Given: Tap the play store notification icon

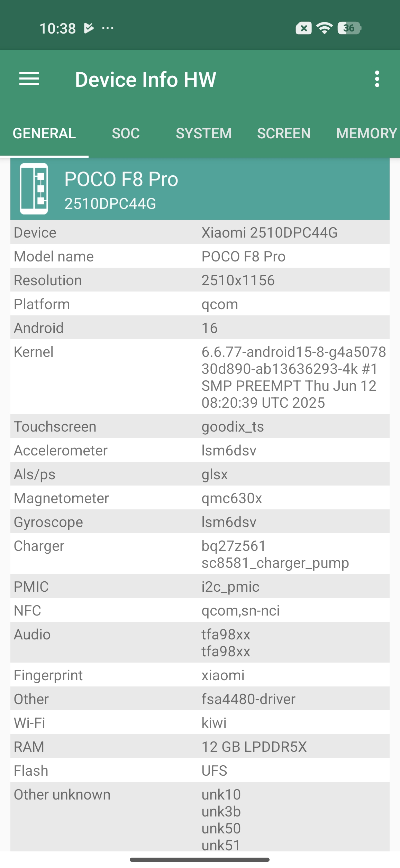Looking at the screenshot, I should (x=89, y=28).
